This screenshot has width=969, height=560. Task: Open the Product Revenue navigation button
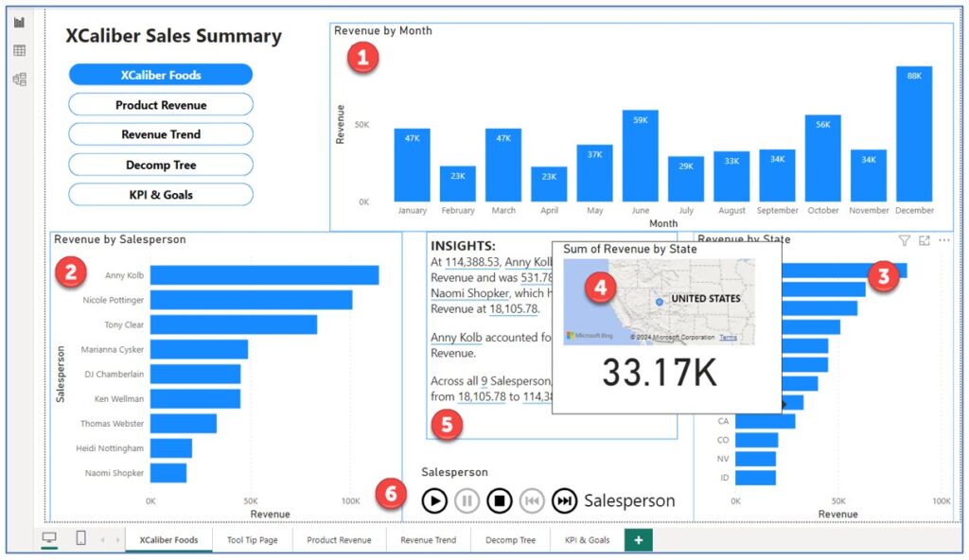tap(161, 104)
